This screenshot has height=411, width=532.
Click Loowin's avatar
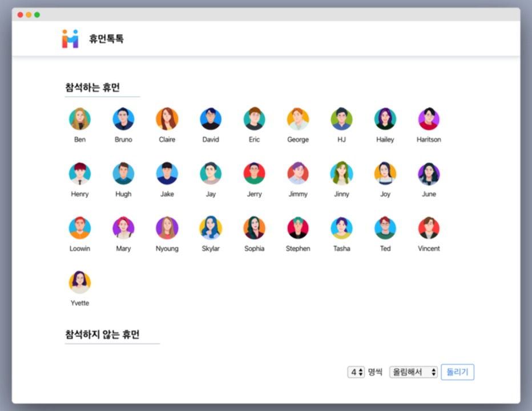point(80,228)
